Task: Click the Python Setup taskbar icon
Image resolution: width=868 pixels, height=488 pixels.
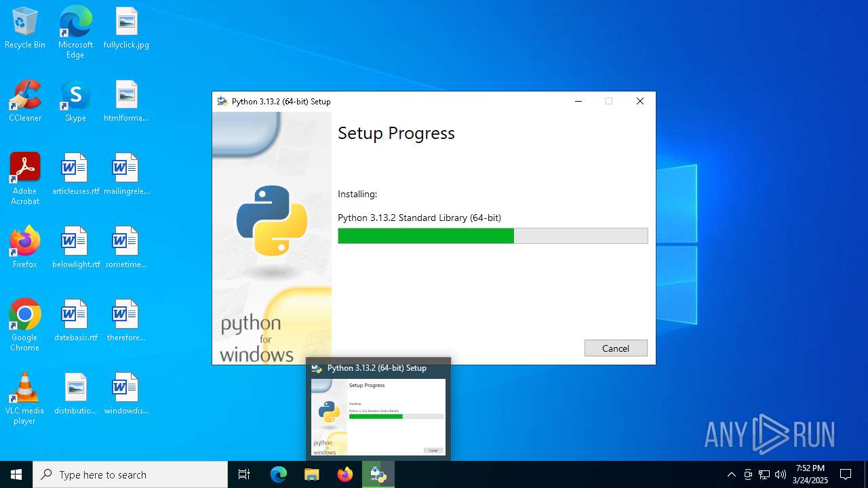Action: (x=378, y=474)
